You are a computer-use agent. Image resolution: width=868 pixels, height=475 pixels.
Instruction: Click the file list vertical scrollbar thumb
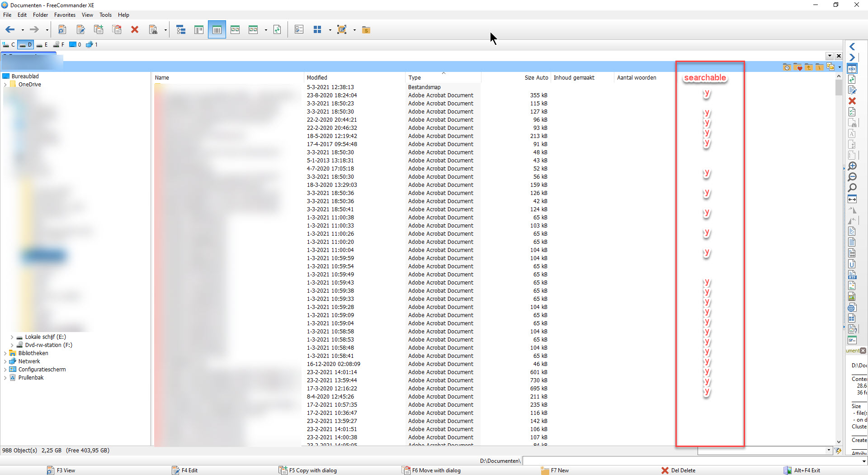pos(839,88)
